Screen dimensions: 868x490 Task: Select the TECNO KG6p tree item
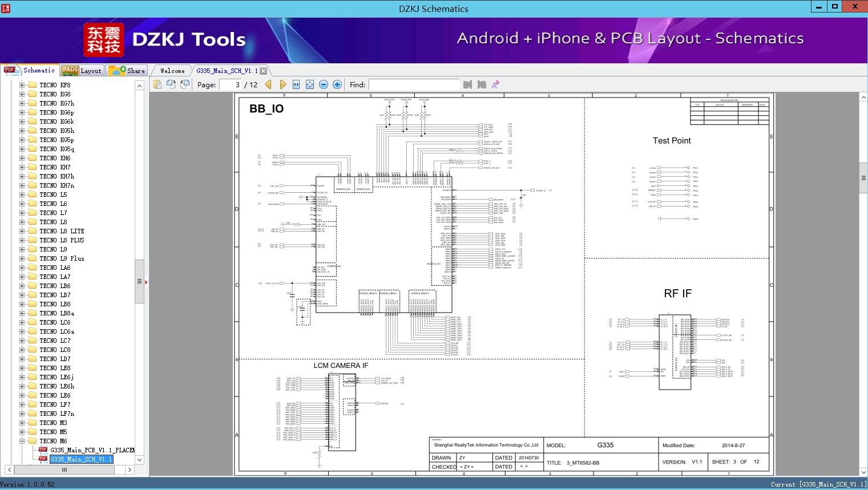[56, 112]
